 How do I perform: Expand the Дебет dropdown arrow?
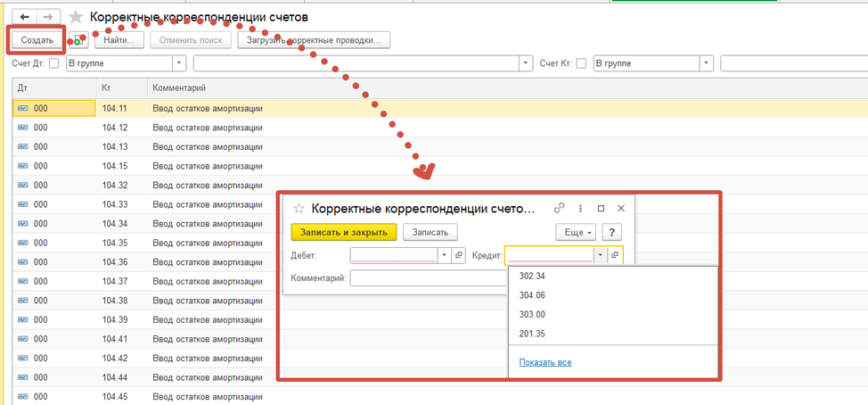[445, 255]
